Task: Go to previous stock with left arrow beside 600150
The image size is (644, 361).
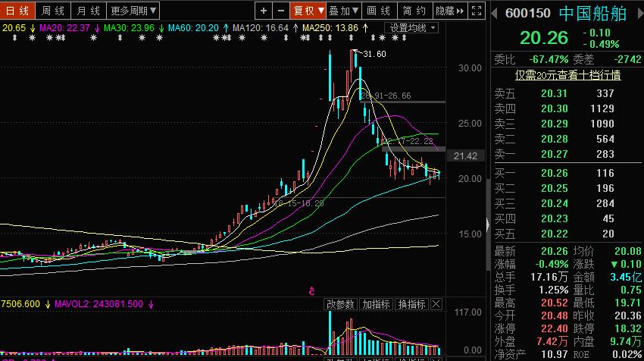Action: coord(495,13)
